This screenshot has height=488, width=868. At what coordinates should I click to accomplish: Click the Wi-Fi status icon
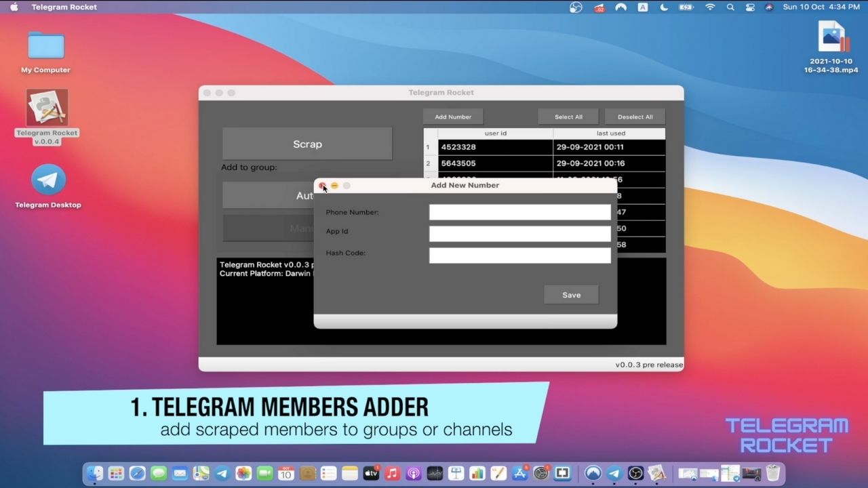[710, 7]
